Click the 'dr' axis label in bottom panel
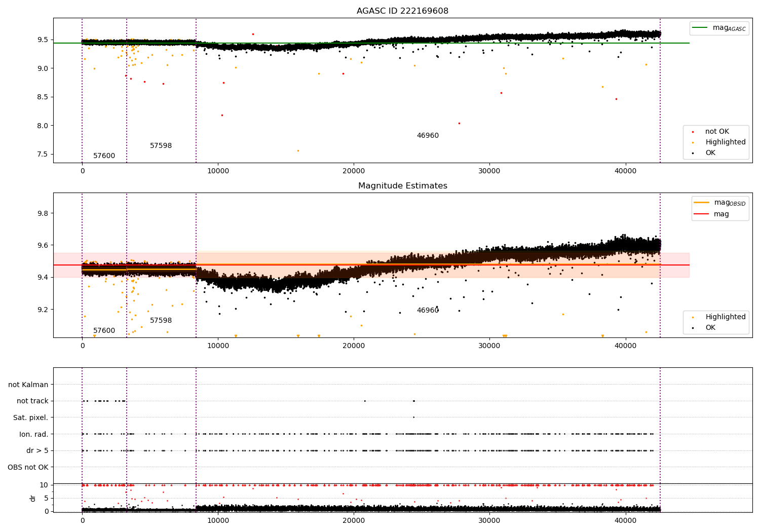Viewport: 760px width, 532px height. click(33, 498)
